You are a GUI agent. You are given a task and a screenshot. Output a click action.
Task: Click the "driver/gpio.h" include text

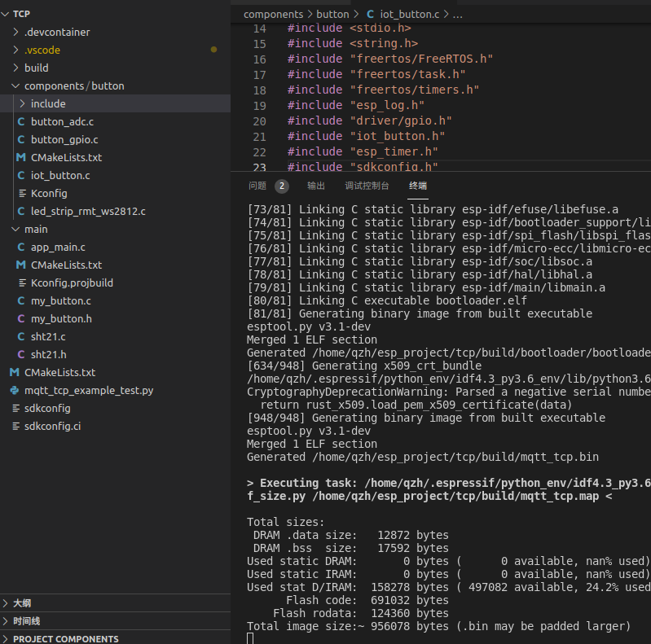(x=401, y=120)
